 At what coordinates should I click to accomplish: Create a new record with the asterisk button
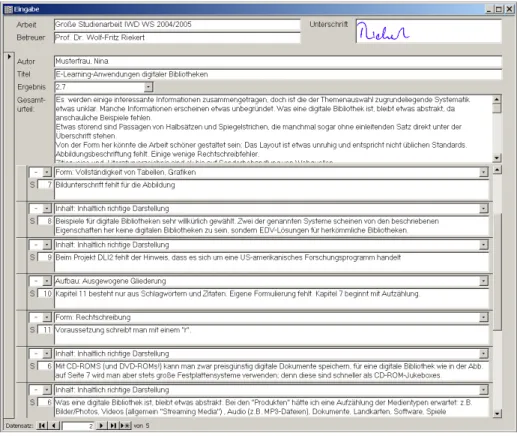click(125, 426)
